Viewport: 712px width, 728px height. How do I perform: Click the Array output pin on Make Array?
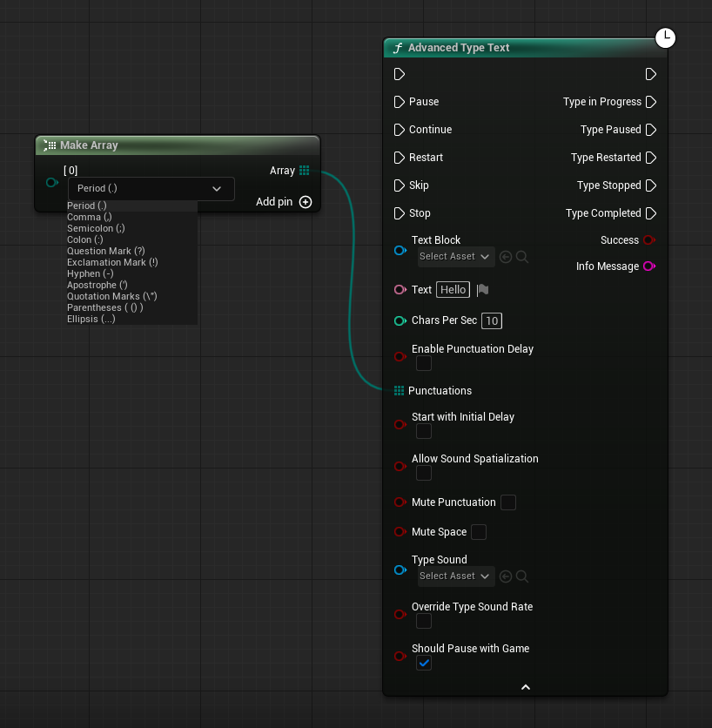[x=304, y=171]
